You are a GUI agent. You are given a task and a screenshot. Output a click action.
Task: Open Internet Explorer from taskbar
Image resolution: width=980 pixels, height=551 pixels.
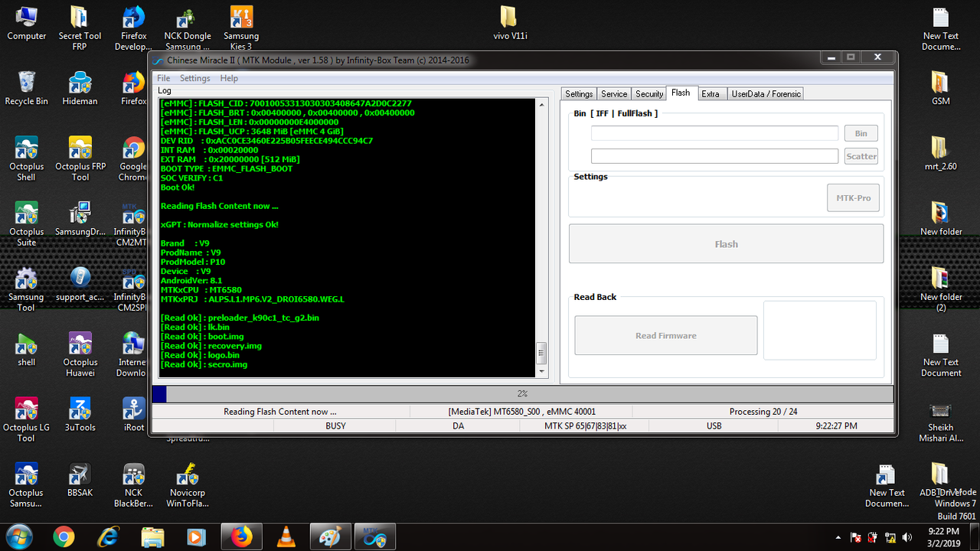pos(108,537)
